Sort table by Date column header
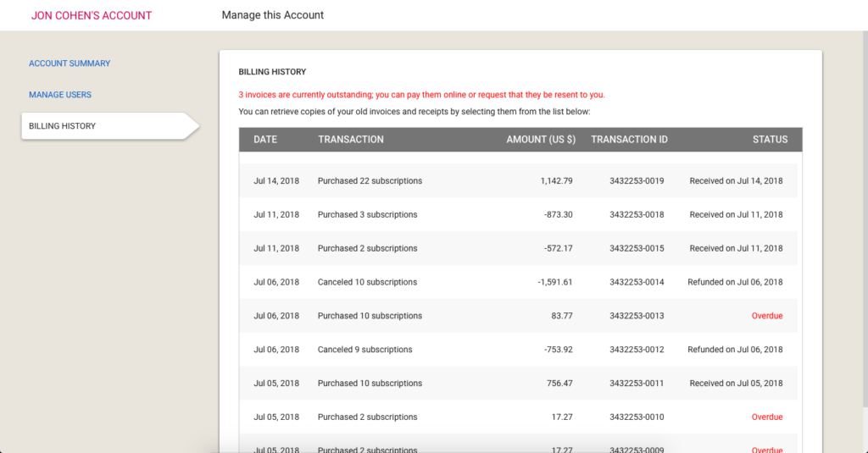This screenshot has width=868, height=453. (x=265, y=140)
